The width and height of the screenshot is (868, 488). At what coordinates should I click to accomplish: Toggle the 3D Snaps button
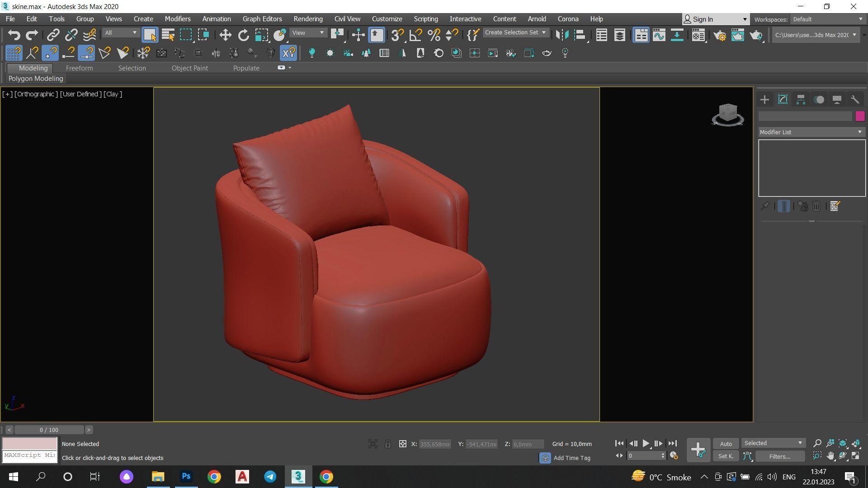coord(397,35)
